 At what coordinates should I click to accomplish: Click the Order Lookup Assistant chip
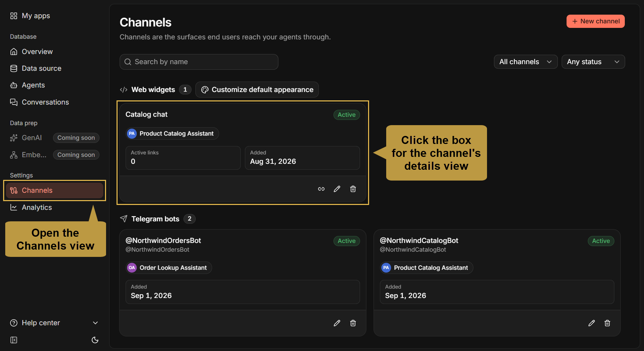click(x=169, y=268)
